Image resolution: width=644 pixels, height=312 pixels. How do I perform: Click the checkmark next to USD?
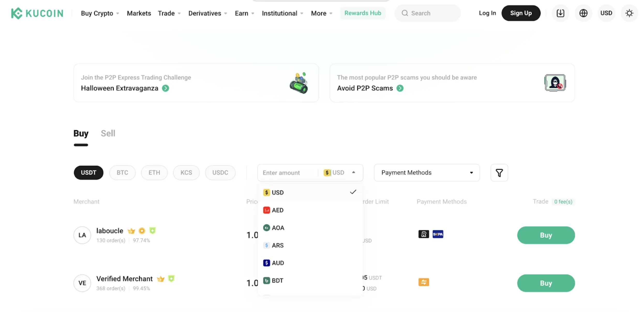coord(353,192)
